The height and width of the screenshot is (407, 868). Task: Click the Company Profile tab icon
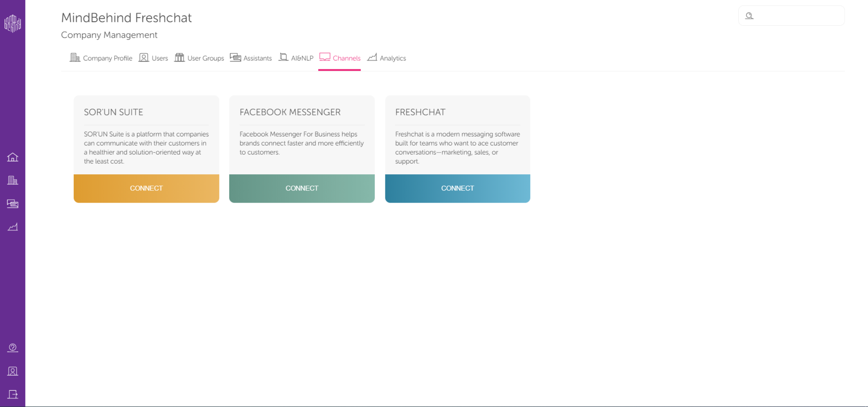pos(75,57)
